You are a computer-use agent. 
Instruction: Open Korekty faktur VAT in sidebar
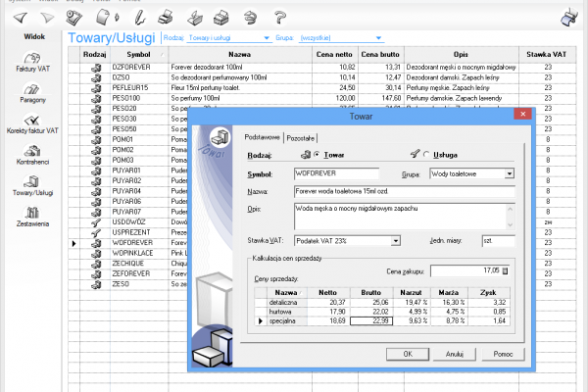[x=32, y=122]
